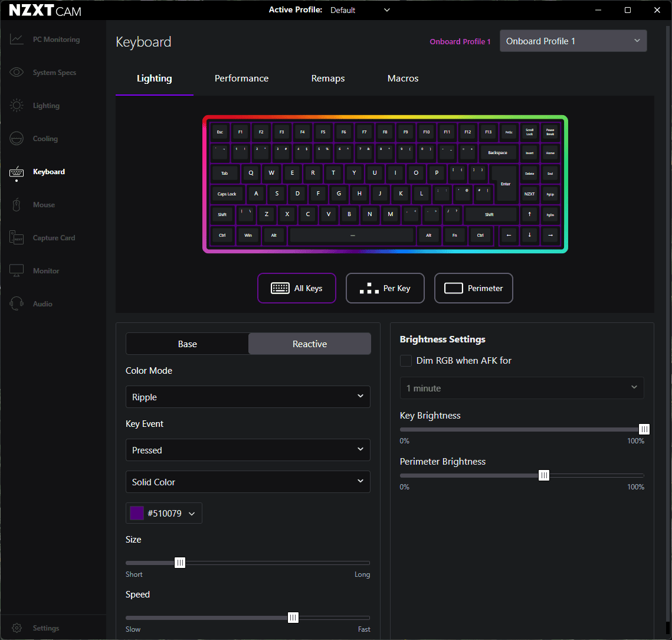Switch to the Remaps tab
The image size is (672, 640).
(x=328, y=79)
